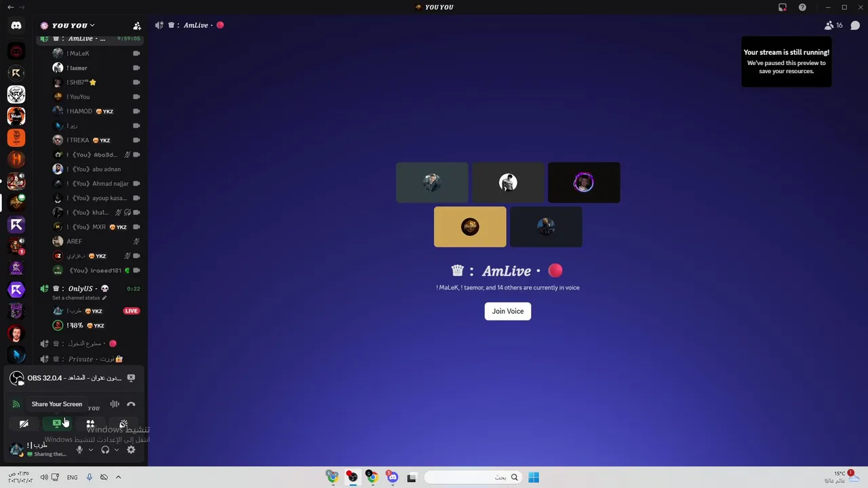Stop streaming the OBS 32.0.4 window

click(131, 378)
